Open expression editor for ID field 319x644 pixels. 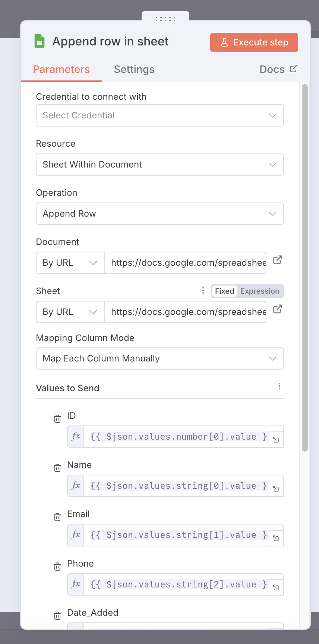click(x=276, y=440)
